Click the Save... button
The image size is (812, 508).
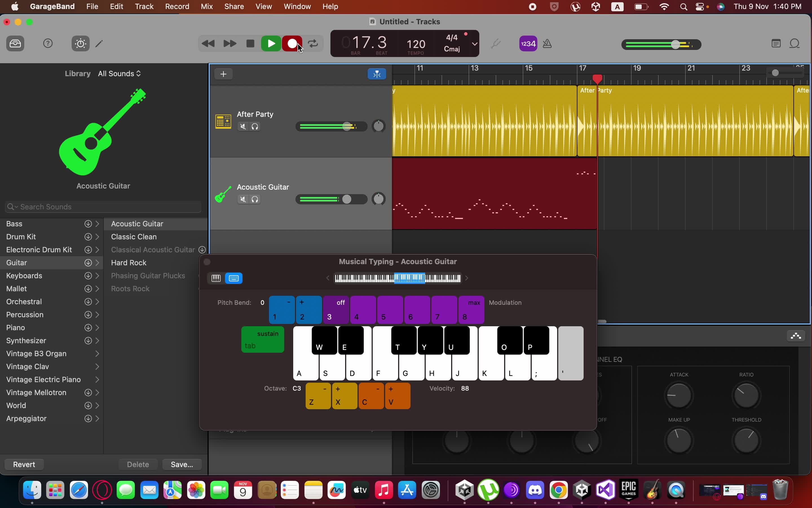[x=182, y=465]
